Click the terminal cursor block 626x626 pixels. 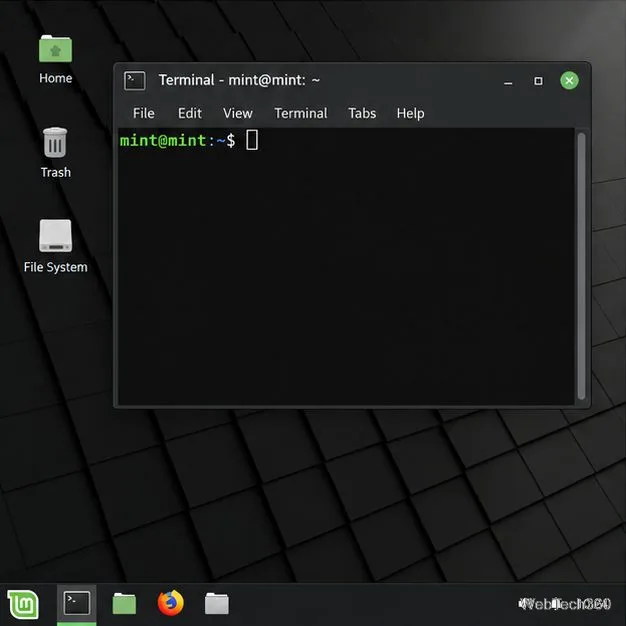tap(252, 140)
